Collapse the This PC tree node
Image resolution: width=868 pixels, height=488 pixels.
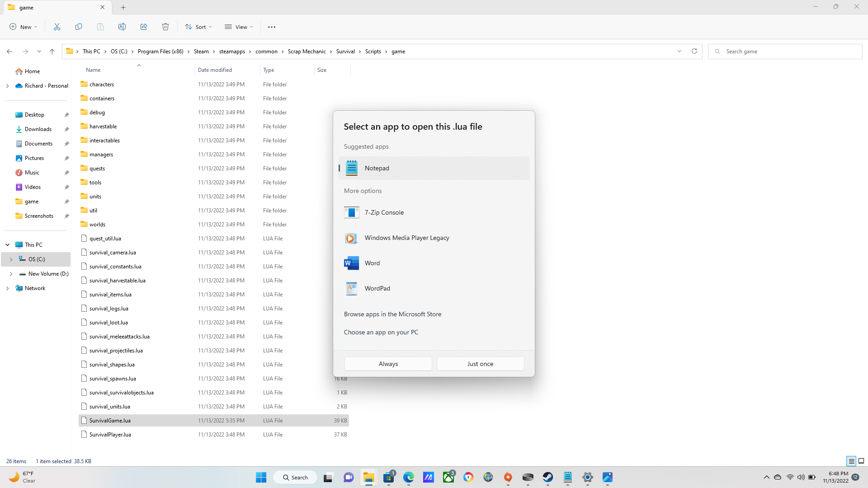tap(8, 245)
